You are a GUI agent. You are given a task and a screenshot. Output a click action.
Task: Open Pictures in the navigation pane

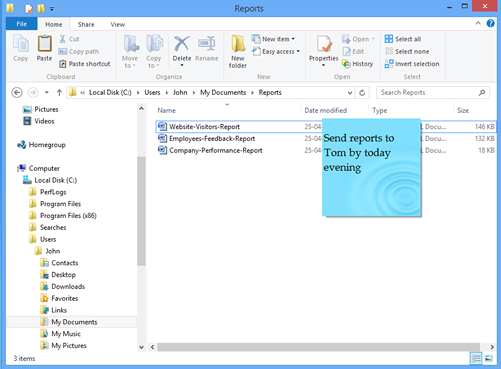click(40, 109)
